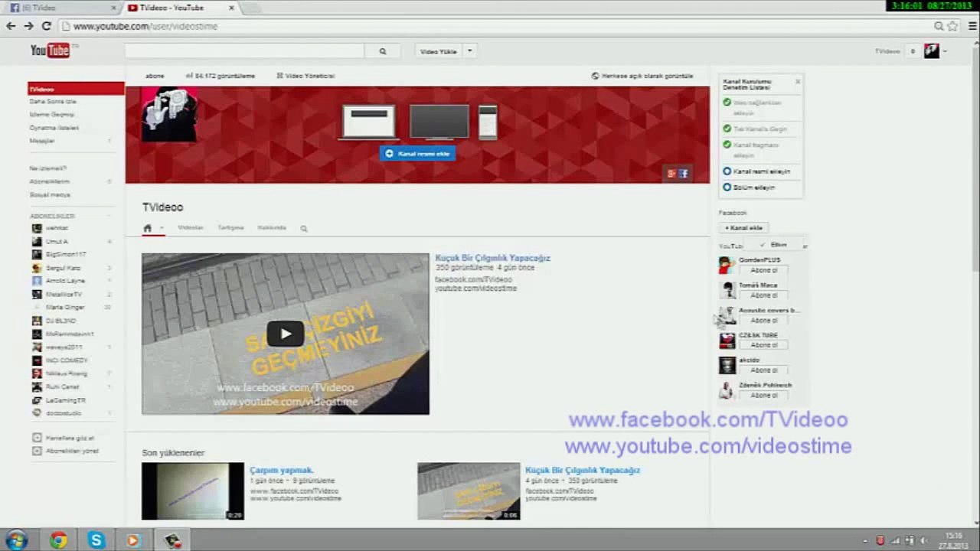This screenshot has width=980, height=551.
Task: Subscribe to akcido with Abone ol
Action: (764, 370)
